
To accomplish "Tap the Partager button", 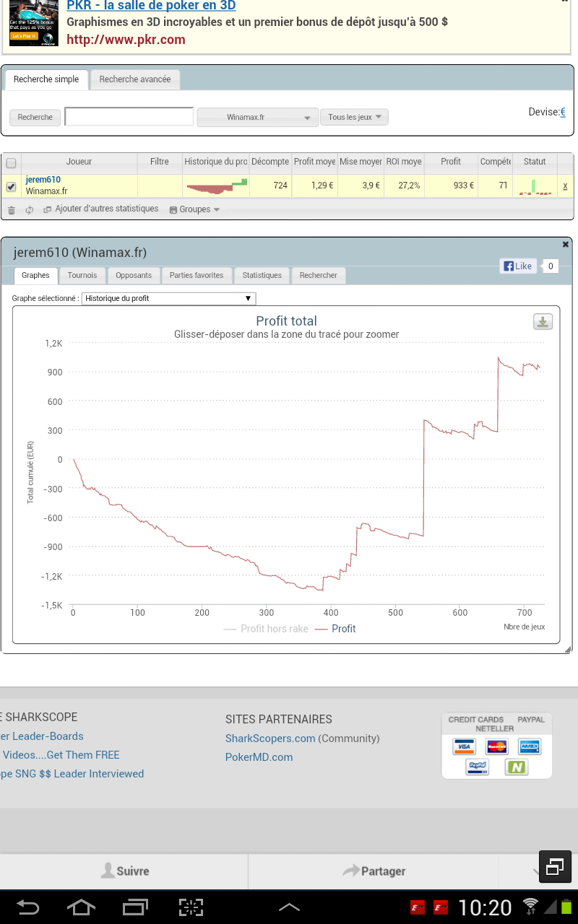I will [x=374, y=871].
